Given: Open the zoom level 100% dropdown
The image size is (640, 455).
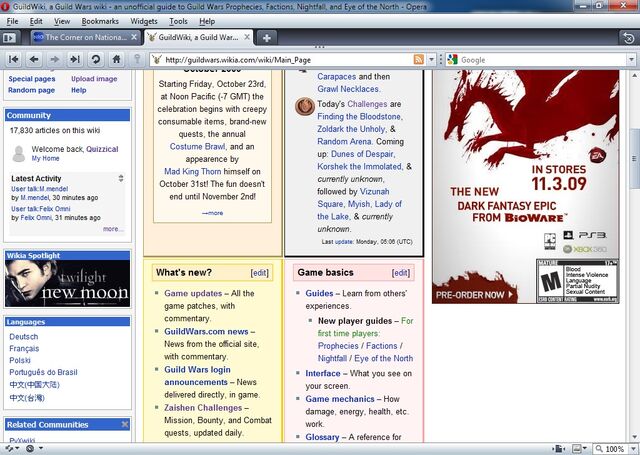Looking at the screenshot, I should point(633,449).
